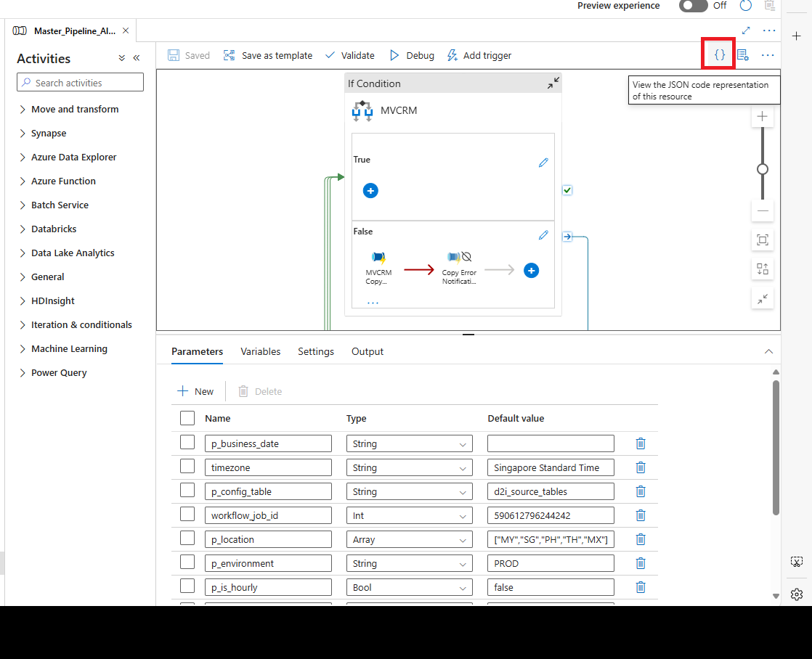Click the Search activities field
This screenshot has width=812, height=659.
coord(81,82)
